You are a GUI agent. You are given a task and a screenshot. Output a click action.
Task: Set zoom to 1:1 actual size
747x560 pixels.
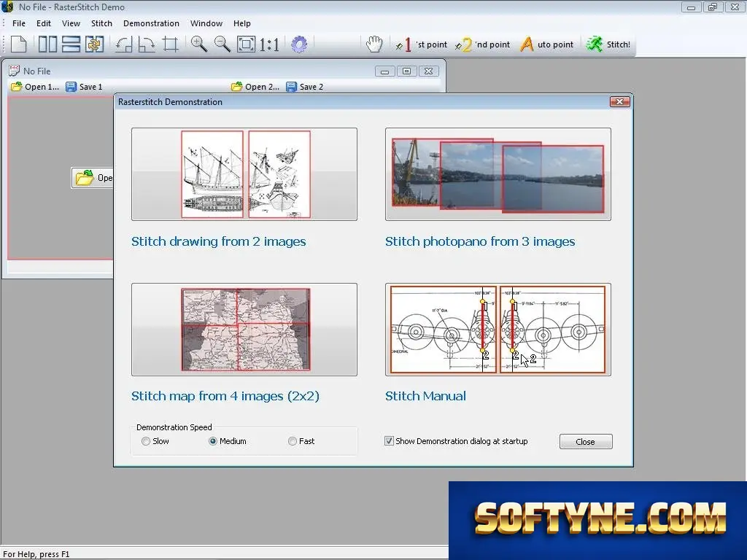(x=269, y=44)
